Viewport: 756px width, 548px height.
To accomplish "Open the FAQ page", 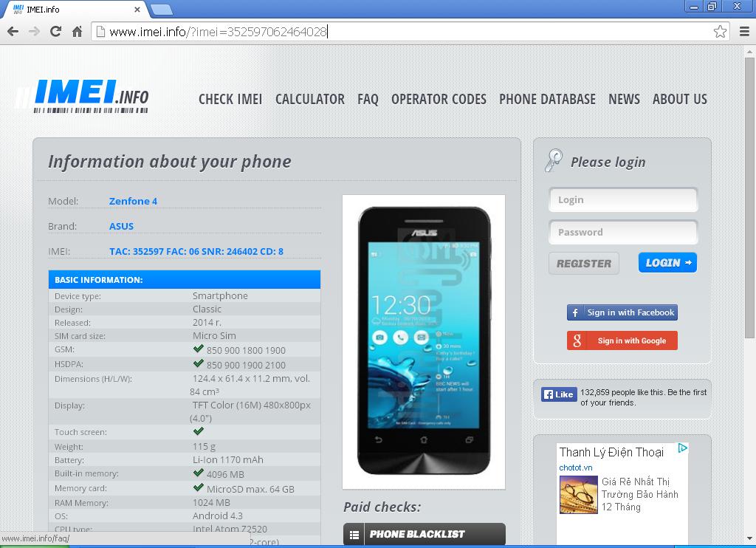I will click(x=368, y=100).
